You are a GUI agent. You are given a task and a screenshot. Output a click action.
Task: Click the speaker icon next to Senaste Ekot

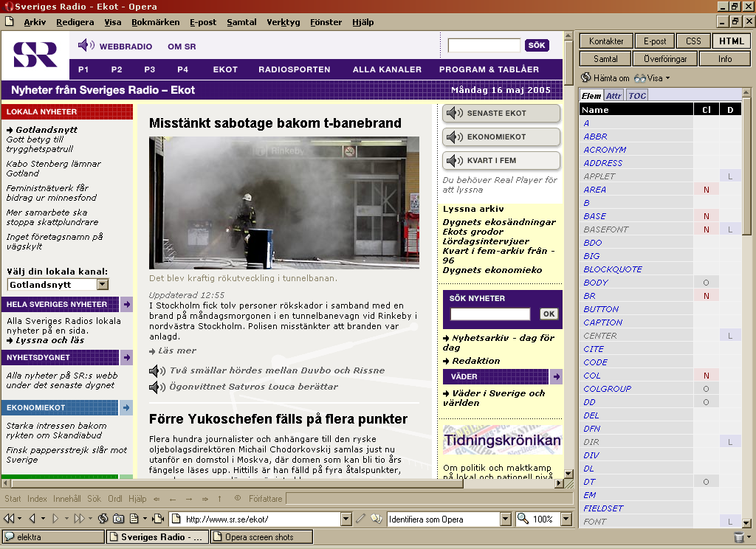pyautogui.click(x=454, y=114)
